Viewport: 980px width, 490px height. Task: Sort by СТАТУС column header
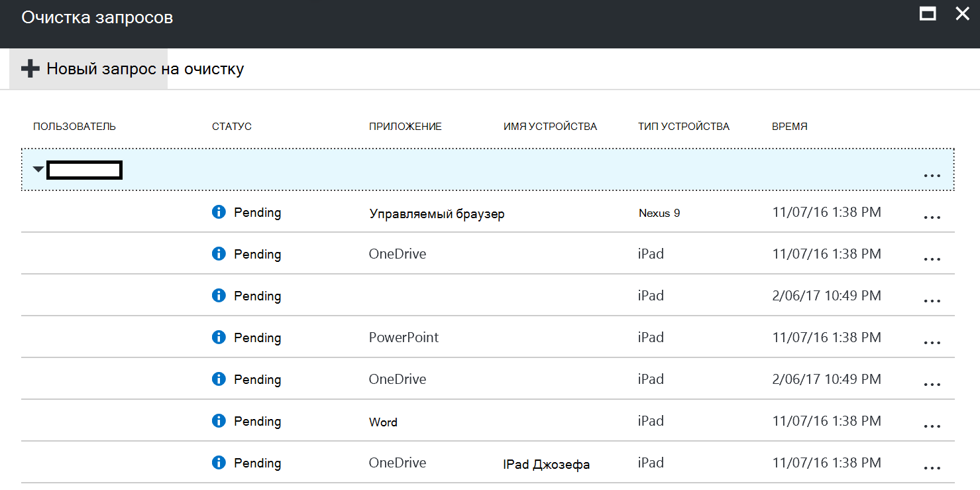point(232,127)
